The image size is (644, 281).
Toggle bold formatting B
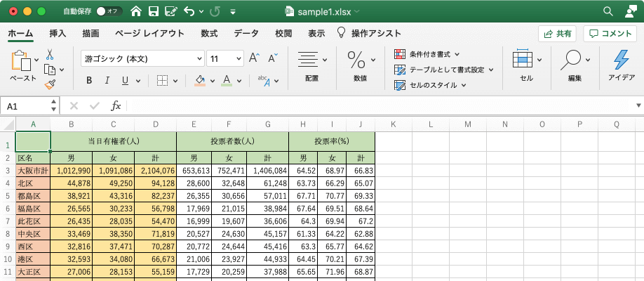(x=89, y=80)
